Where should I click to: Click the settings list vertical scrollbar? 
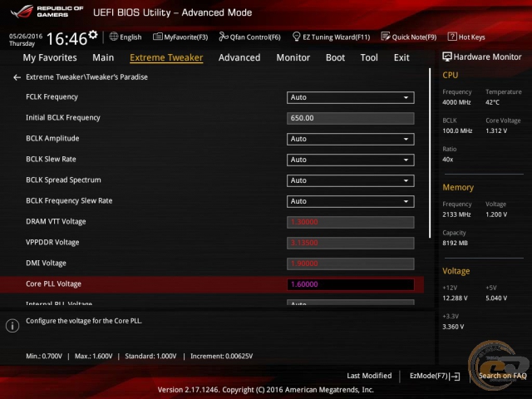pyautogui.click(x=430, y=153)
